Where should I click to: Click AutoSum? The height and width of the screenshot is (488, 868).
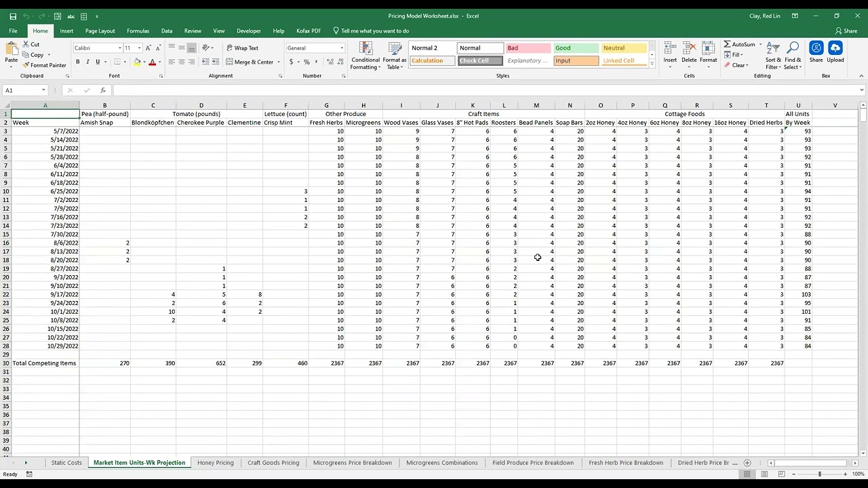[740, 45]
